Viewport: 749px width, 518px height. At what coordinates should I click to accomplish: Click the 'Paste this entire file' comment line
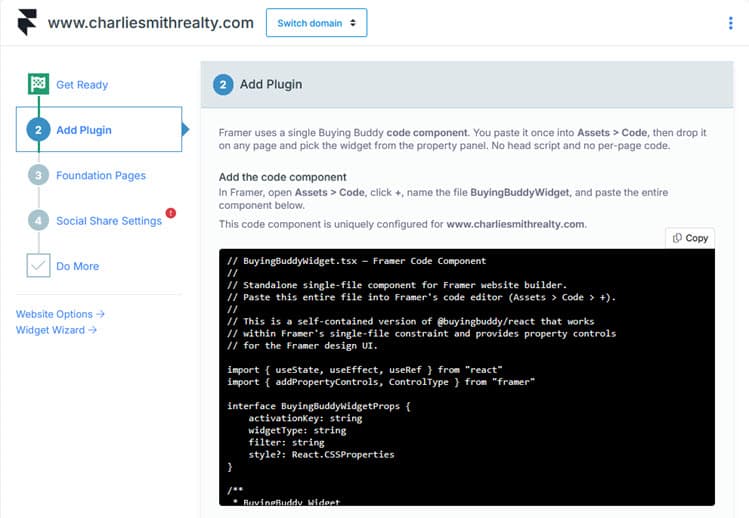point(421,297)
